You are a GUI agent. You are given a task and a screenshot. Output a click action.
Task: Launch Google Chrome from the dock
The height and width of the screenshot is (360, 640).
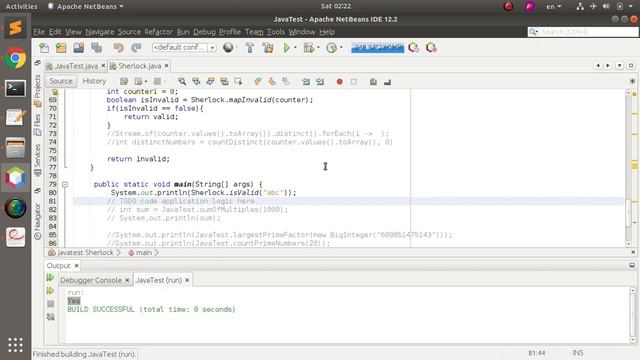coord(16,59)
